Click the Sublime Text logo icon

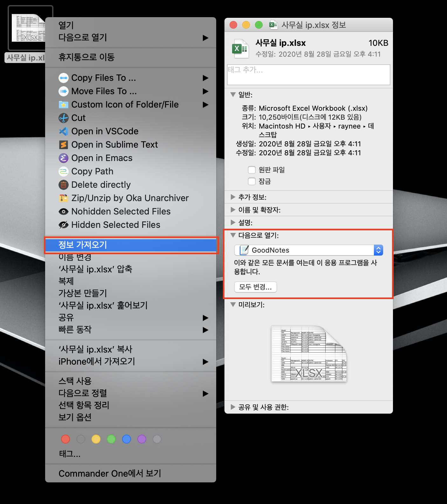[x=64, y=145]
